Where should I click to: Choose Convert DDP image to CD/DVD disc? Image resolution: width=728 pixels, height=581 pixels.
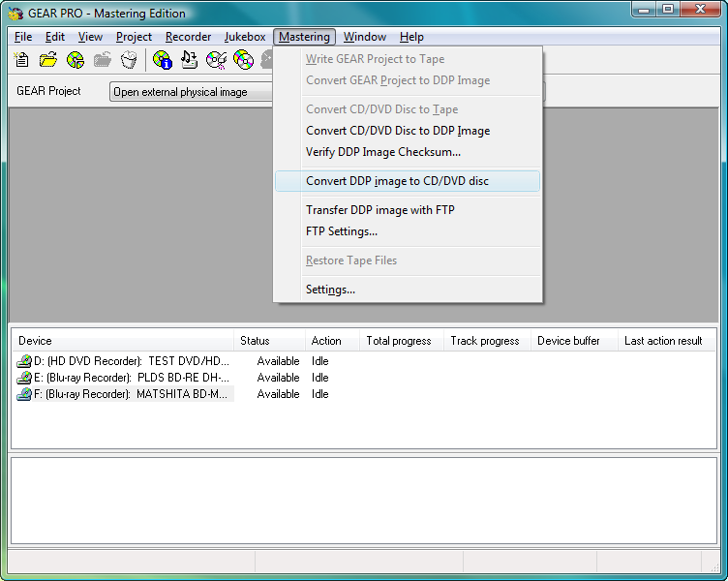coord(397,181)
